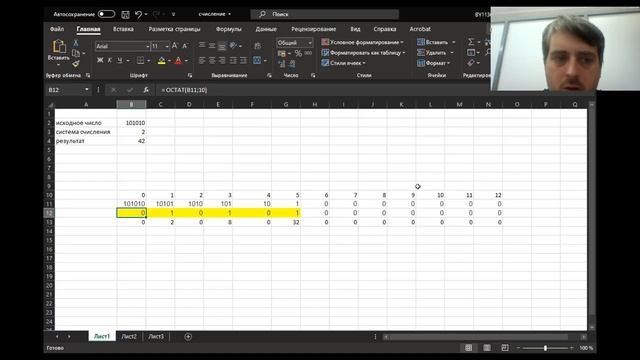Toggle bold (Ж) formatting
The image size is (640, 360).
pyautogui.click(x=100, y=60)
